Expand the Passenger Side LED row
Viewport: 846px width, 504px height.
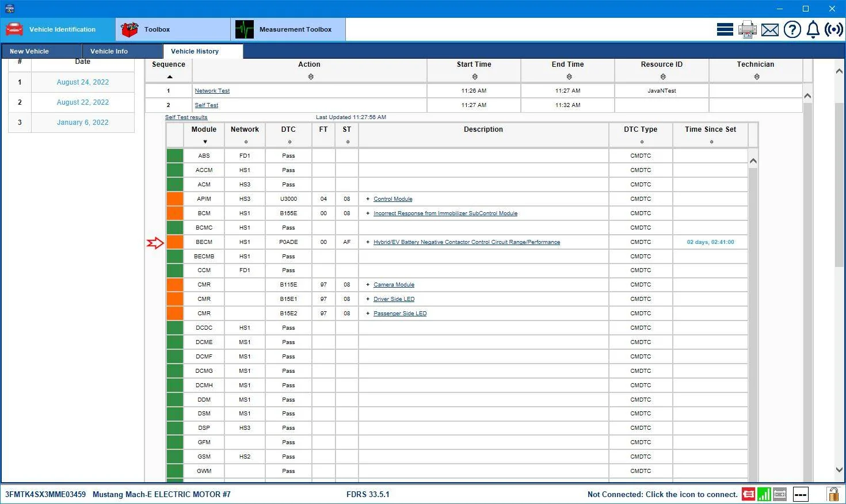(368, 314)
